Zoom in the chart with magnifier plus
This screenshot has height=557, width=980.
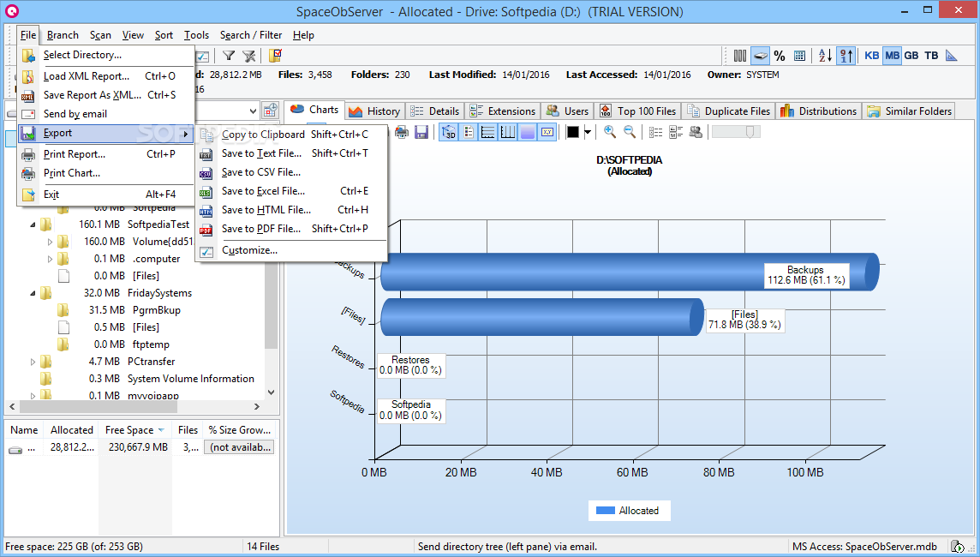coord(609,132)
